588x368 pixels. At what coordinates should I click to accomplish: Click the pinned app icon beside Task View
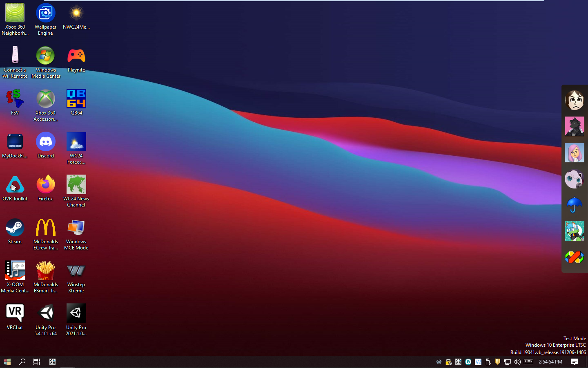pyautogui.click(x=52, y=362)
